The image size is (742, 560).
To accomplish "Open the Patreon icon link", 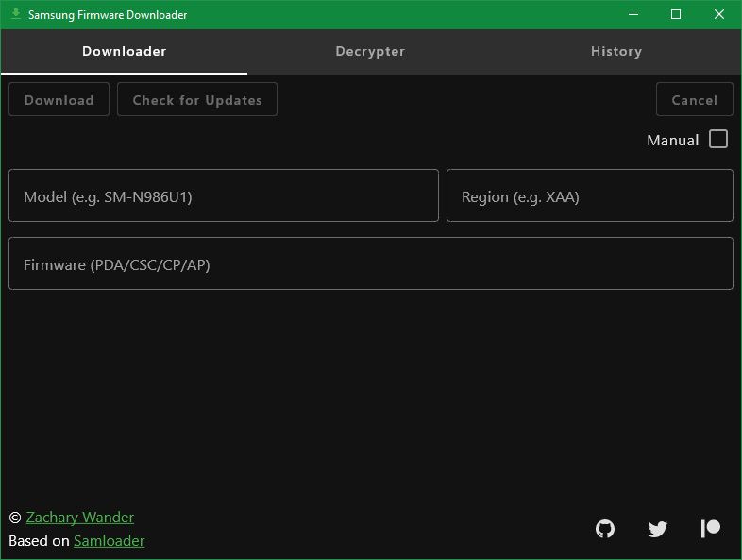I will click(x=711, y=529).
